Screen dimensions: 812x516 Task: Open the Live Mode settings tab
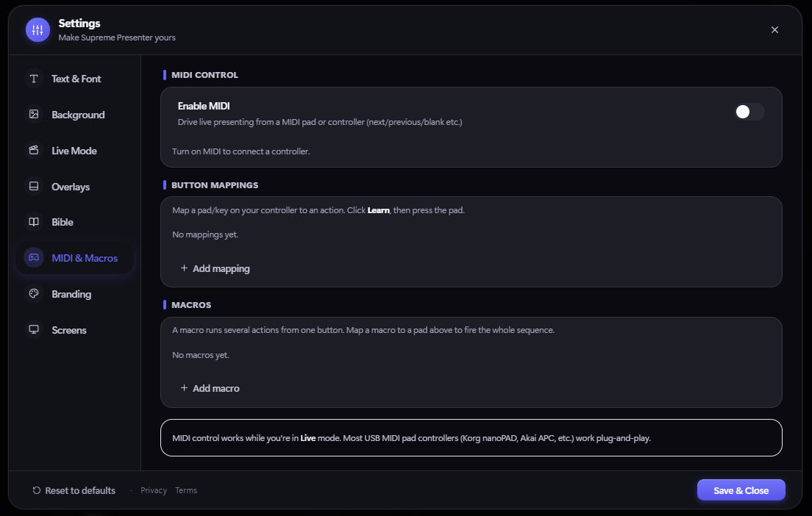pos(74,151)
